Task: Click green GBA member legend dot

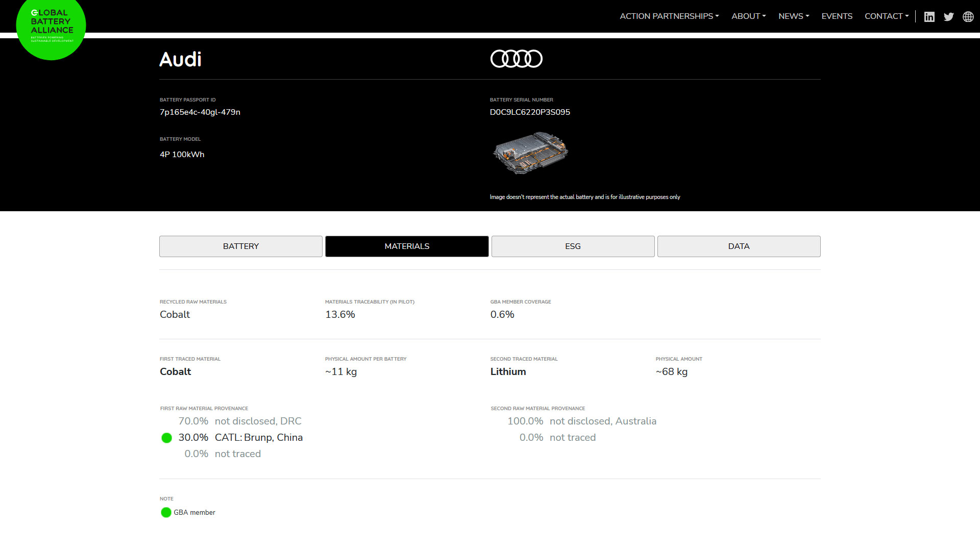Action: 166,512
